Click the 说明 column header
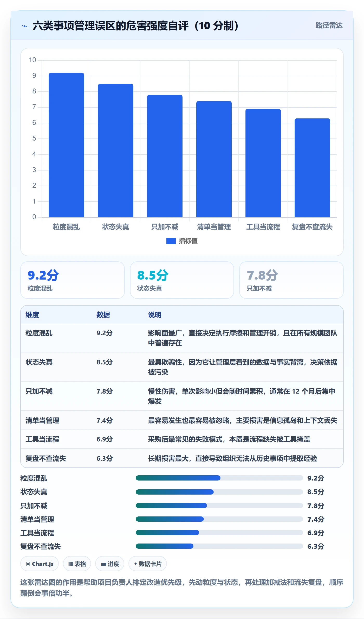 (x=155, y=315)
